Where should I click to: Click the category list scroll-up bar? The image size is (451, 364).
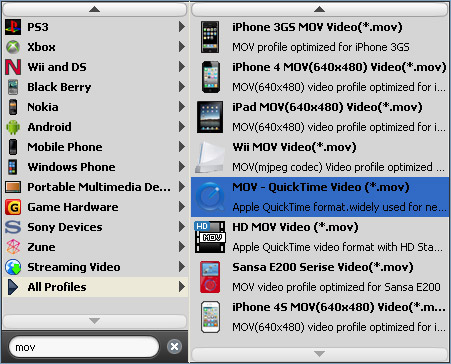pyautogui.click(x=95, y=10)
